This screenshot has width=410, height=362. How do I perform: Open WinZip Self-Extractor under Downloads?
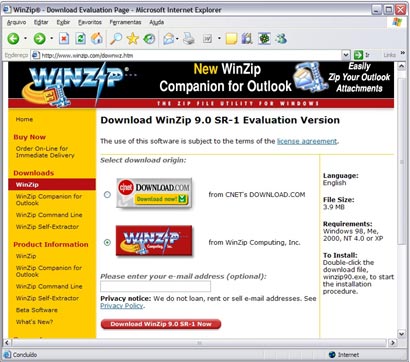(x=47, y=227)
